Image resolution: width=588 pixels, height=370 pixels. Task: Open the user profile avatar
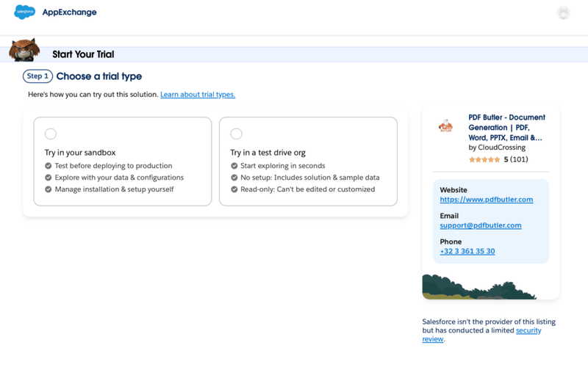pos(563,12)
